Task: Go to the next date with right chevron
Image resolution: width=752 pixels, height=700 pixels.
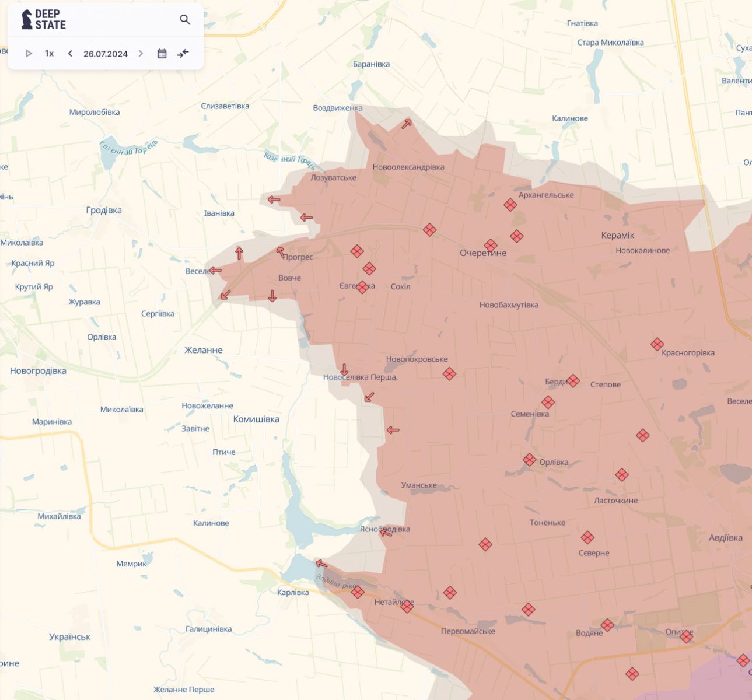Action: click(x=141, y=54)
